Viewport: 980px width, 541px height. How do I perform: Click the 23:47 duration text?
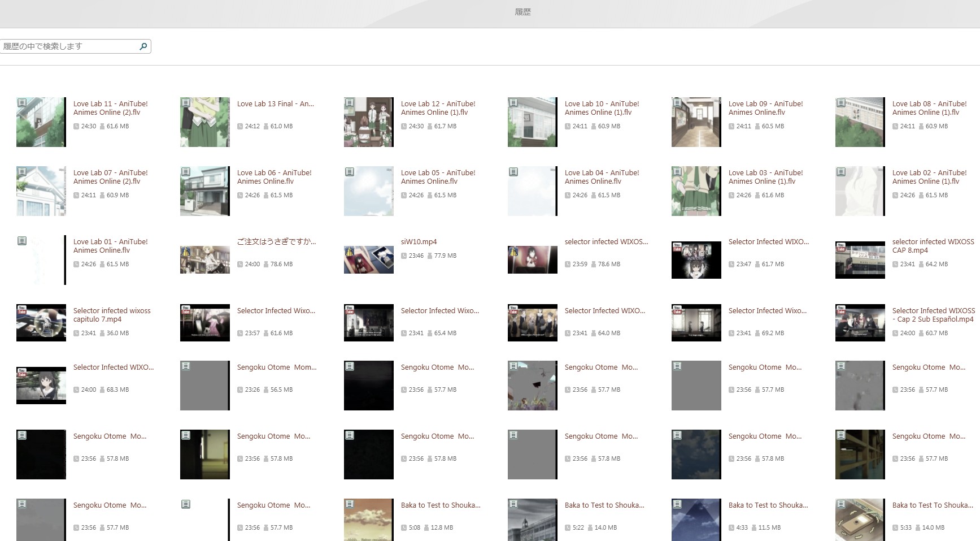click(x=744, y=265)
